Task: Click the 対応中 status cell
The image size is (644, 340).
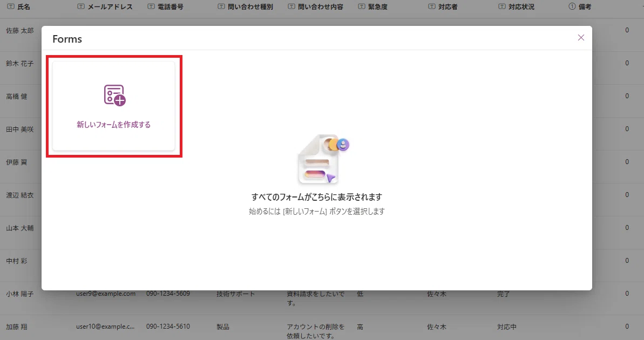Action: pyautogui.click(x=507, y=327)
